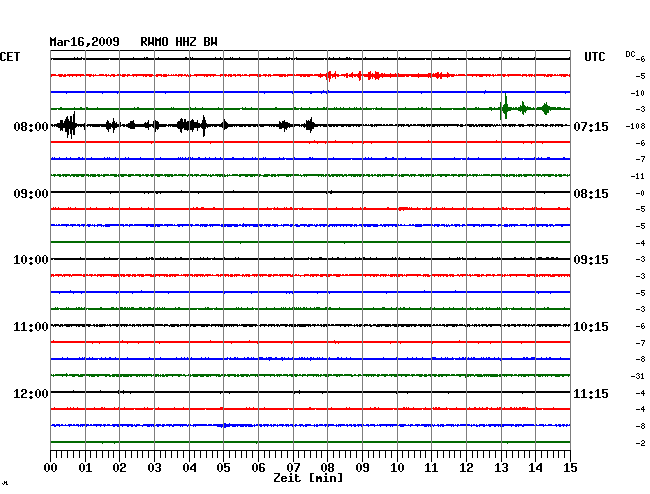Image resolution: width=650 pixels, height=494 pixels.
Task: Click the CET time zone label
Action: pos(10,57)
